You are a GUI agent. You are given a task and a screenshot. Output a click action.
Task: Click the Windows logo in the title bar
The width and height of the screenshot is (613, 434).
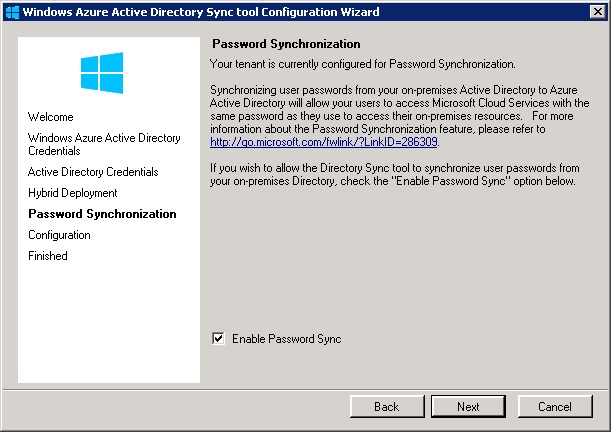click(x=13, y=12)
